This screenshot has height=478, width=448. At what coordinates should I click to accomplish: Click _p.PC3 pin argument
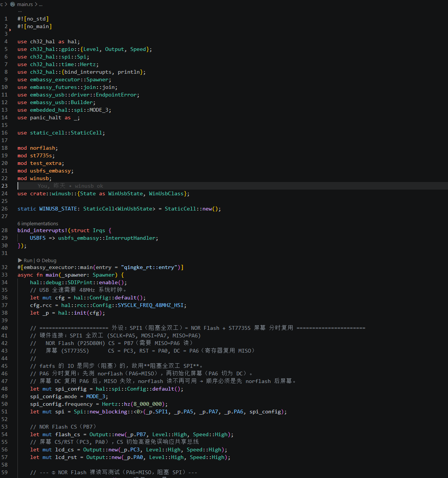point(130,450)
